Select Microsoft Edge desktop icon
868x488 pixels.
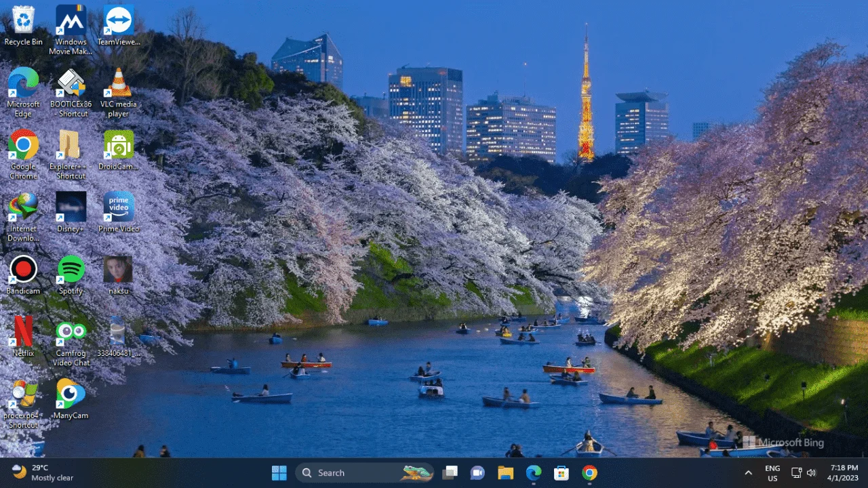pyautogui.click(x=23, y=93)
